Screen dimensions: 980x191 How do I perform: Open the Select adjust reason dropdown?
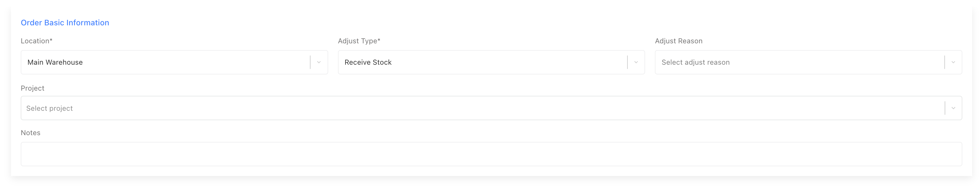point(799,62)
